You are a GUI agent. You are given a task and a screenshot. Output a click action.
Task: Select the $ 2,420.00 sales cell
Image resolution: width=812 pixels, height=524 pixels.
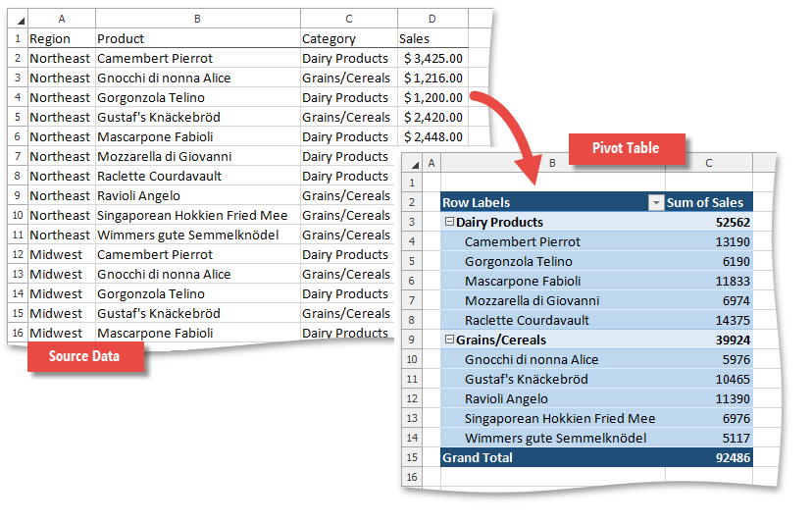(432, 117)
